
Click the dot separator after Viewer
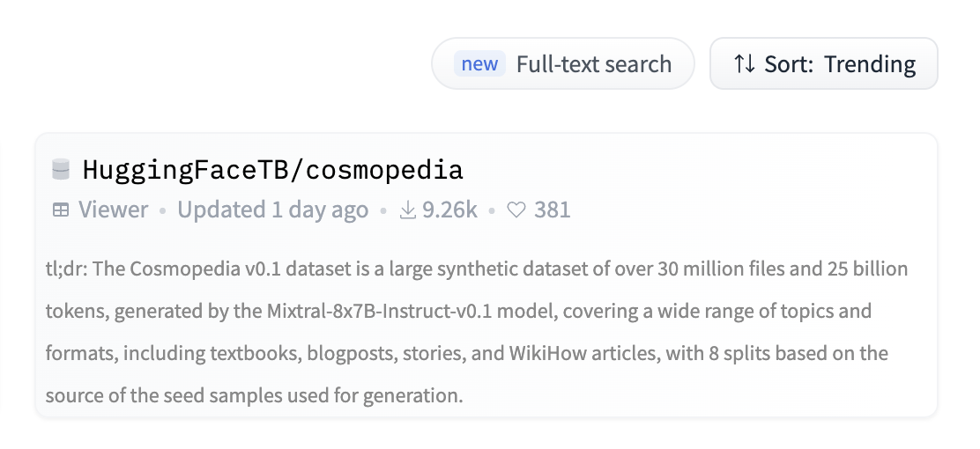click(x=163, y=211)
